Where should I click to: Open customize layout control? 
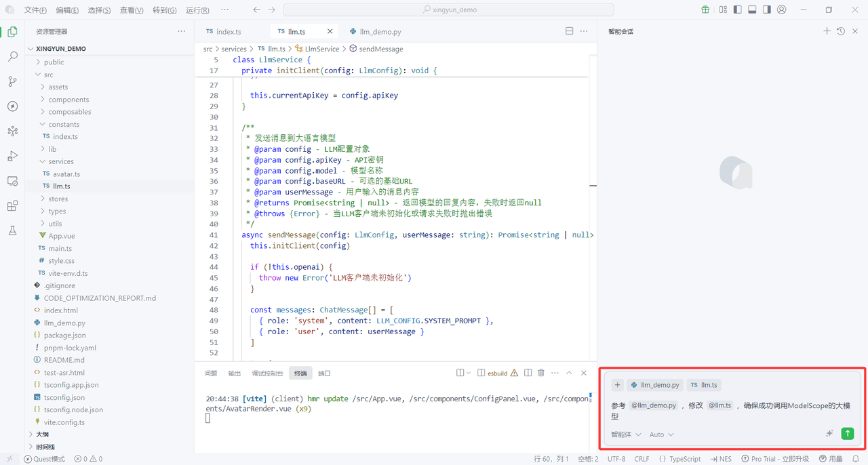(x=723, y=10)
